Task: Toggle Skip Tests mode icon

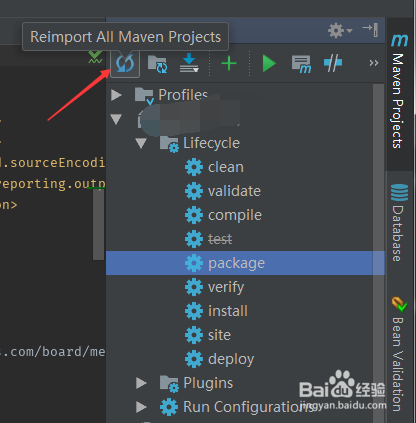Action: click(333, 63)
